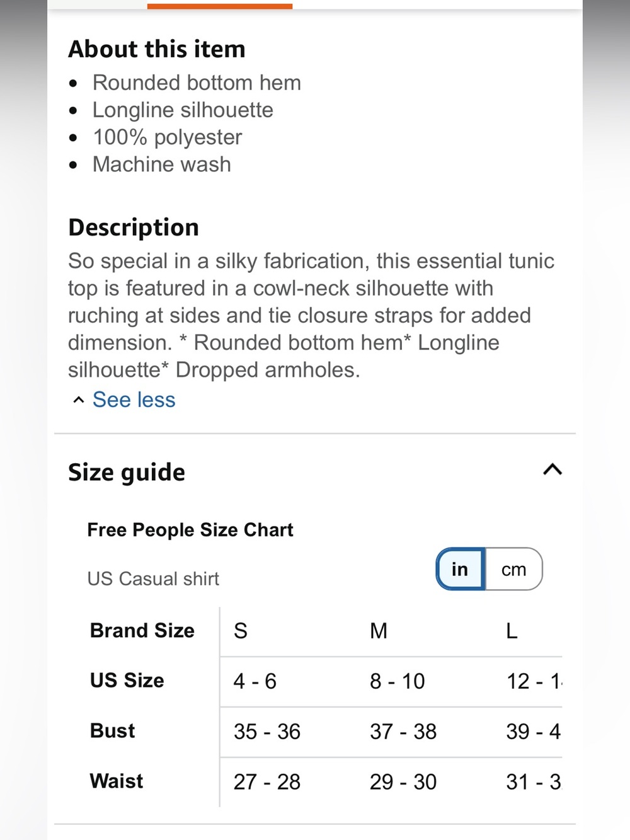The width and height of the screenshot is (630, 840).
Task: Click the Bust row label
Action: 113,731
